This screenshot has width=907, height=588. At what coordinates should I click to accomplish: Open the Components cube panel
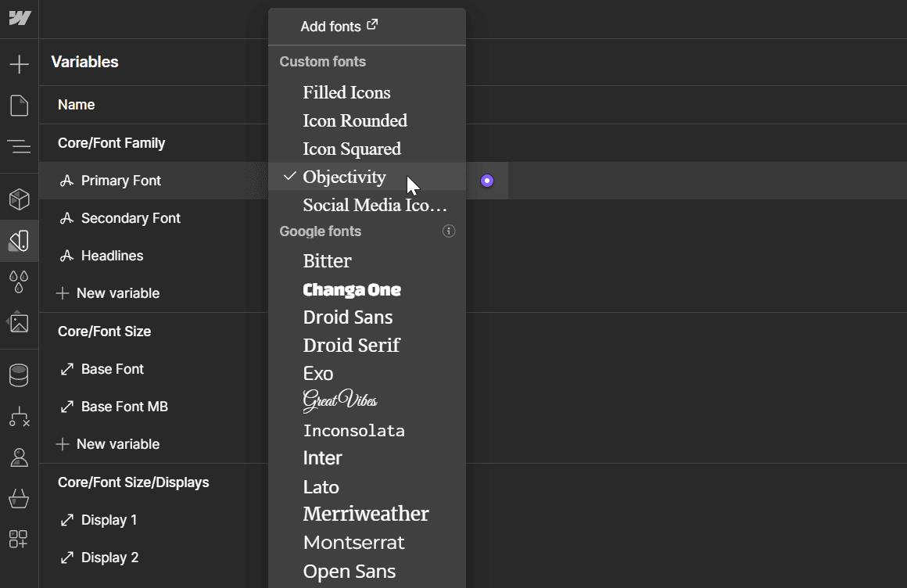tap(19, 199)
